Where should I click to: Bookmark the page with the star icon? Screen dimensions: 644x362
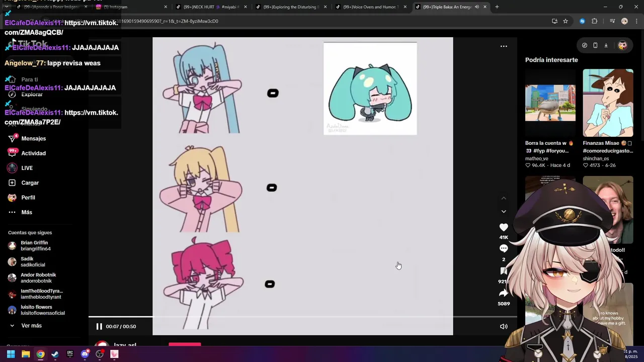tap(566, 21)
